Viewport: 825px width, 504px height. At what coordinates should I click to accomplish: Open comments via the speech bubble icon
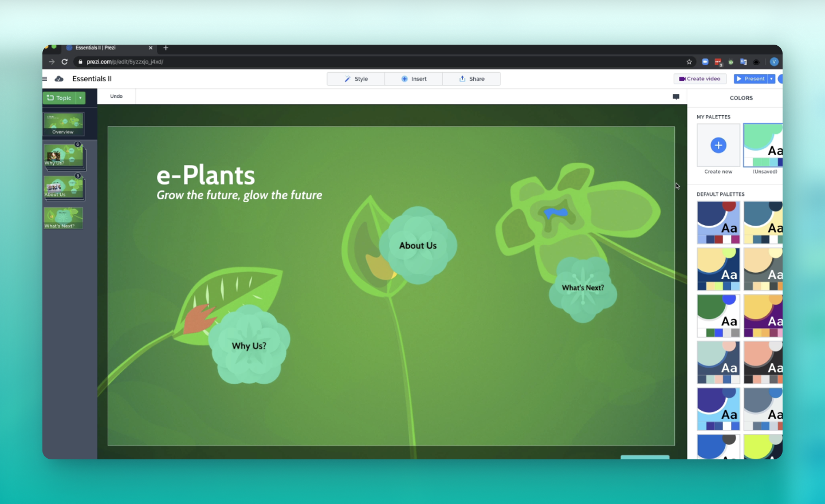675,97
